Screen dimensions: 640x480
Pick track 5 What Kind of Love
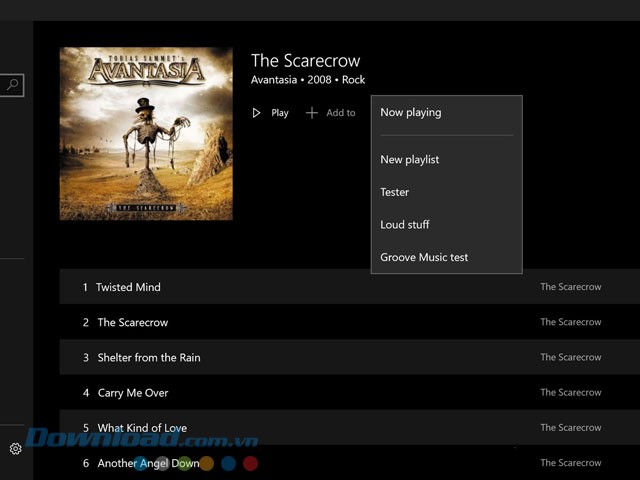tap(141, 428)
